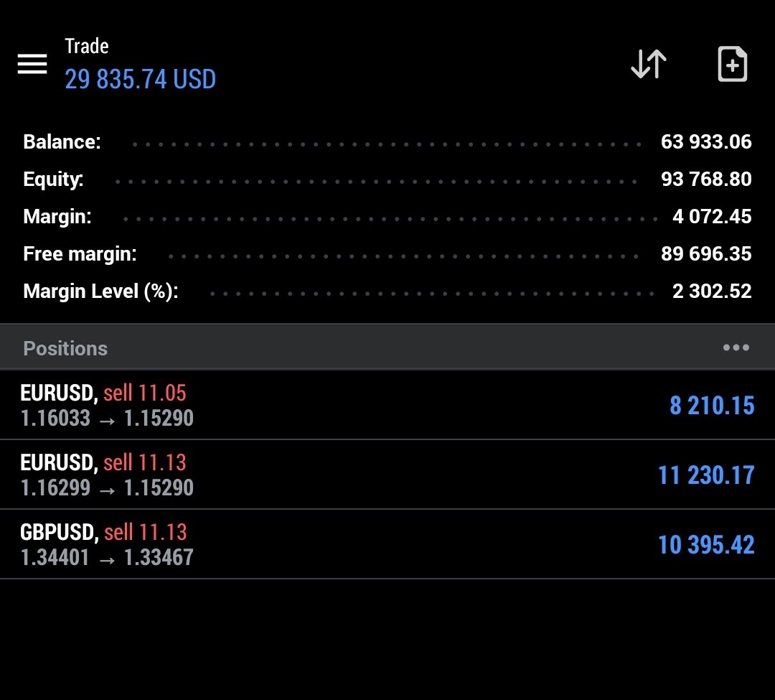
Task: Select the profit 11 230.17
Action: click(706, 475)
